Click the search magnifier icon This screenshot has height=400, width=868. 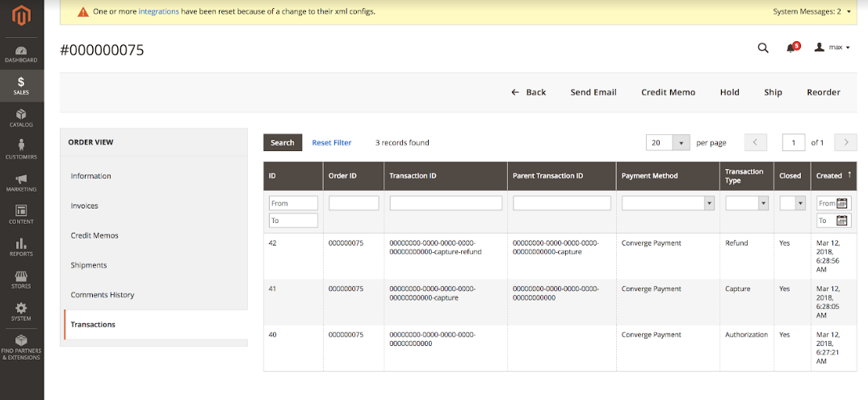pos(763,48)
